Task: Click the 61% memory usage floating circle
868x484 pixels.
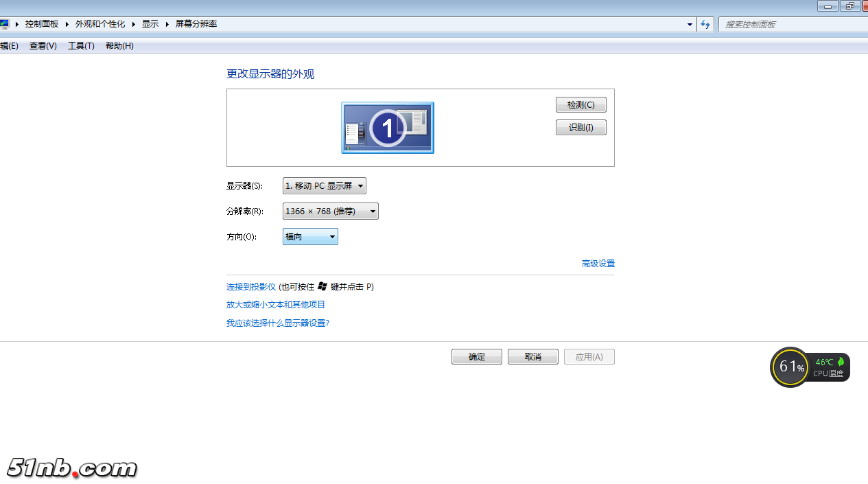Action: click(x=790, y=367)
